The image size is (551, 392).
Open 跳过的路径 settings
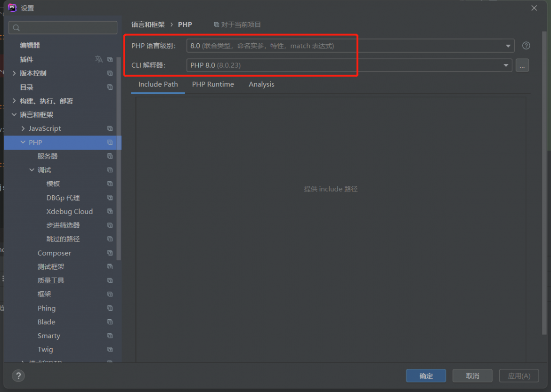tap(63, 239)
